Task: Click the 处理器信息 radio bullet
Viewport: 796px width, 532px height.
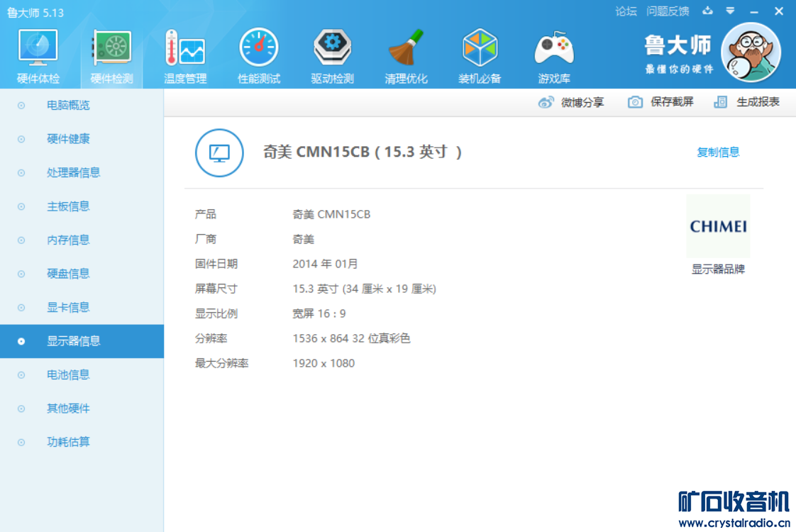Action: pos(21,173)
